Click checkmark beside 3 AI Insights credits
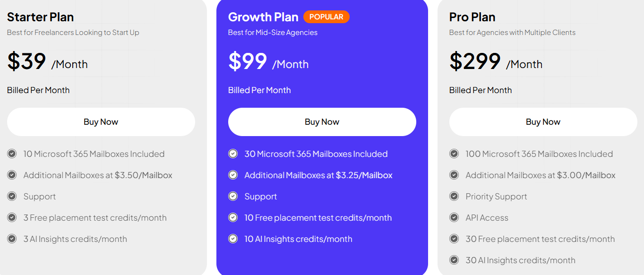This screenshot has height=275, width=644. pos(12,239)
